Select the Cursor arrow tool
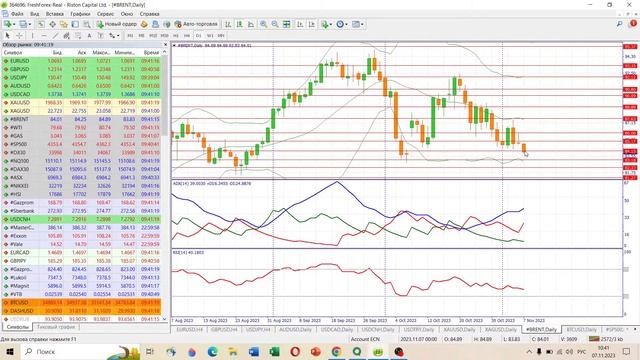The width and height of the screenshot is (640, 360). click(7, 36)
